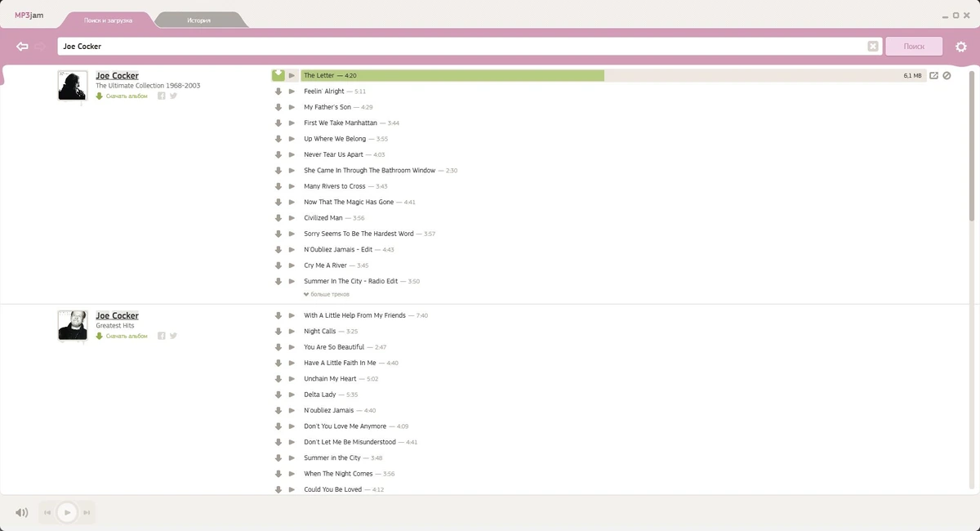Image resolution: width=980 pixels, height=531 pixels.
Task: Open Joe Cocker artist link above Ultimate Collection
Action: [x=117, y=75]
